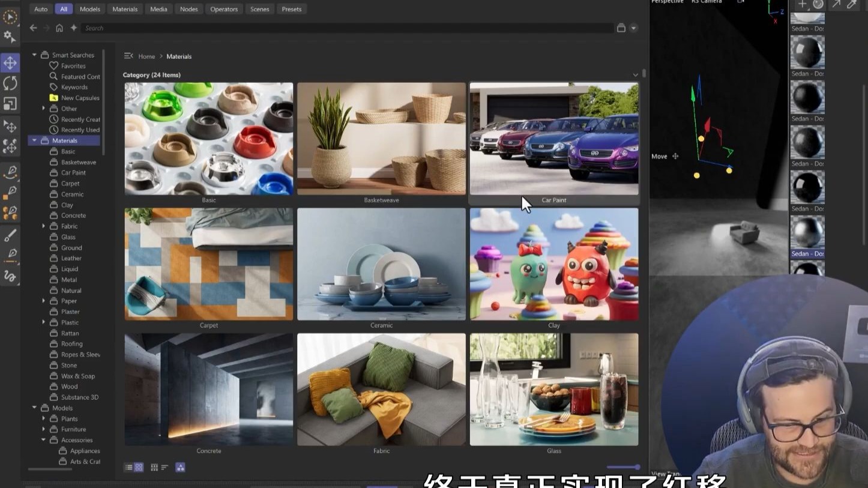Collapse the Materials tree node
This screenshot has height=488, width=868.
34,140
